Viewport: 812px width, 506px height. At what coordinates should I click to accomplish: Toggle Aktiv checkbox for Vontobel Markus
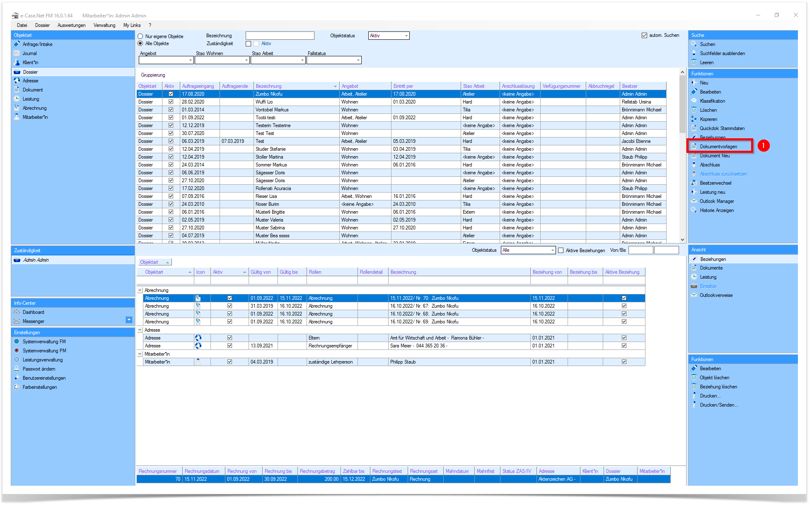pyautogui.click(x=171, y=110)
